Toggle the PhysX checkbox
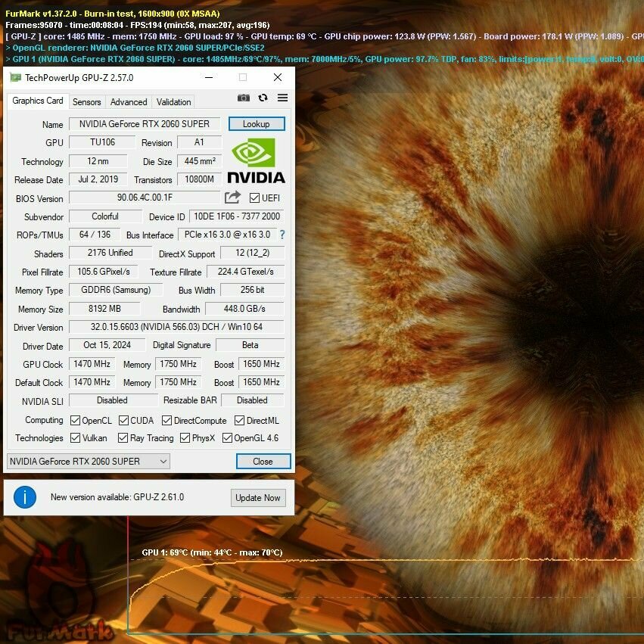 [x=185, y=438]
